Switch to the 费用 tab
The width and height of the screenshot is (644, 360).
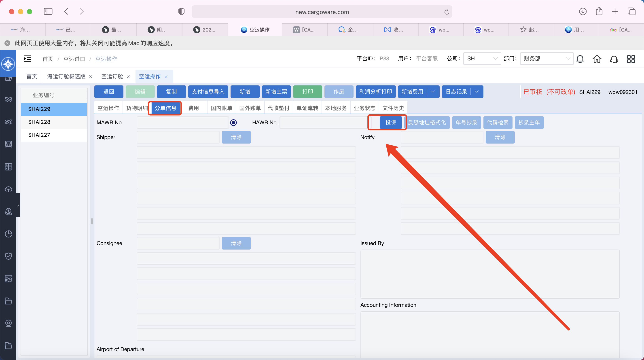coord(193,108)
